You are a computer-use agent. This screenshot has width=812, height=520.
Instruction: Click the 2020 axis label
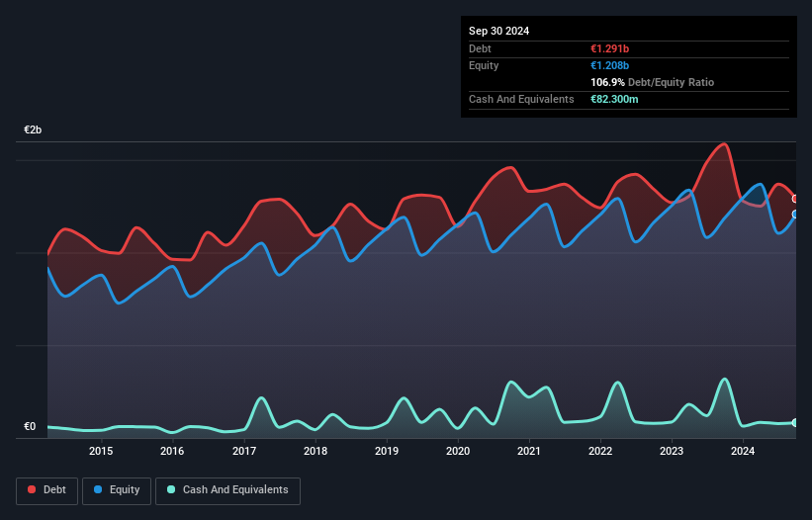point(458,451)
